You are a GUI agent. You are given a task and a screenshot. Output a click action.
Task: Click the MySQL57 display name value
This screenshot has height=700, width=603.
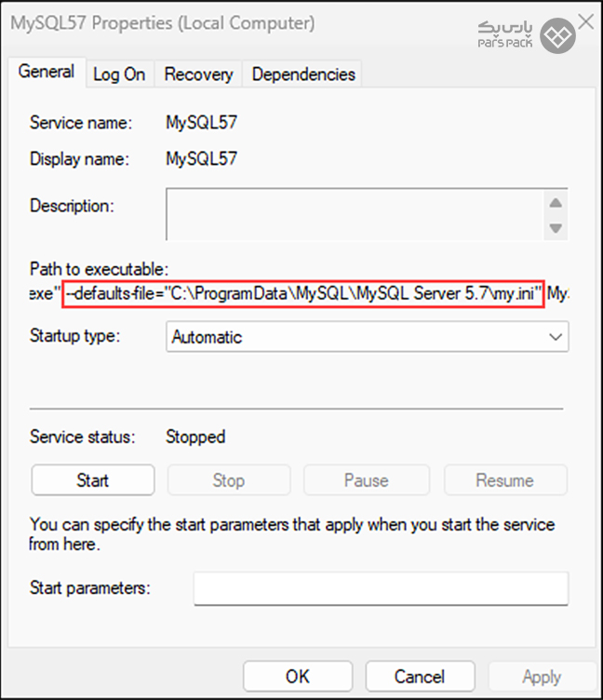coord(201,158)
